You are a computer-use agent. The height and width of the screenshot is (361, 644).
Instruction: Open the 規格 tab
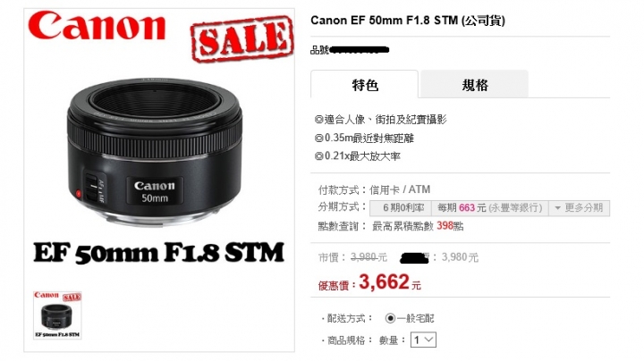(474, 85)
